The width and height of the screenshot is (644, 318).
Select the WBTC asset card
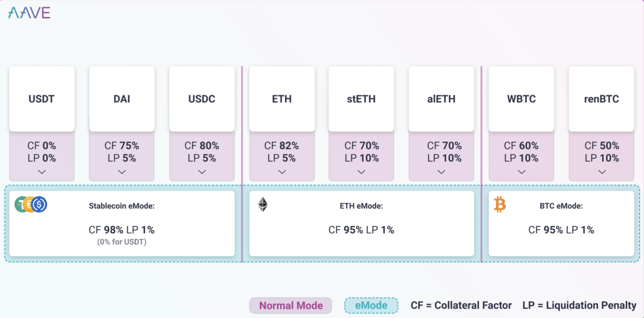[521, 99]
